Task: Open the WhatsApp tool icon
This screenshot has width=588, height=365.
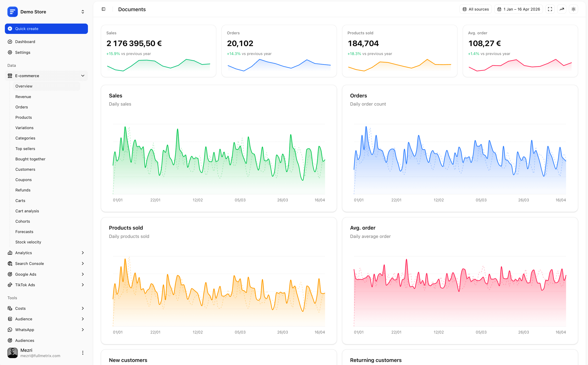Action: tap(10, 329)
